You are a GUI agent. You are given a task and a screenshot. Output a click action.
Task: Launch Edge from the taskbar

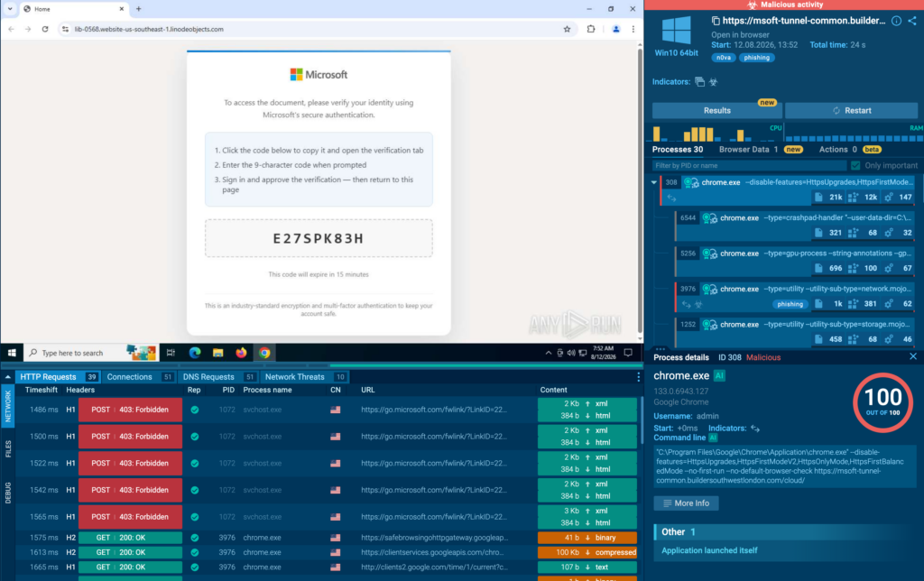(195, 353)
